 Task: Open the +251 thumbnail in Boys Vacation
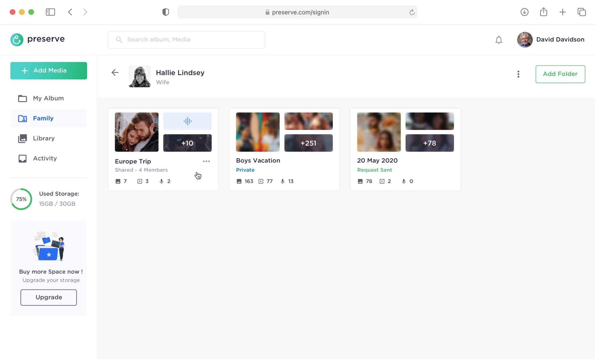(308, 143)
